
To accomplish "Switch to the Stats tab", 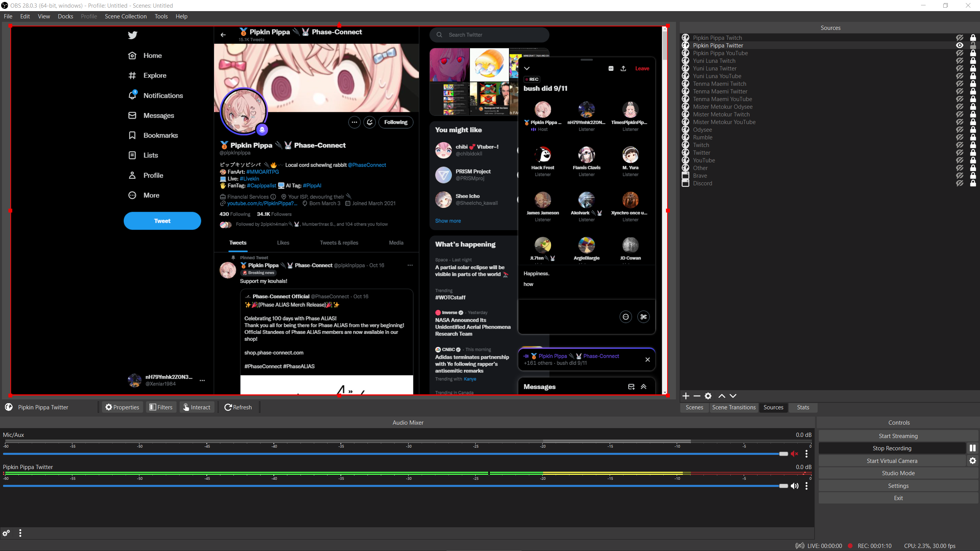I will pos(803,407).
